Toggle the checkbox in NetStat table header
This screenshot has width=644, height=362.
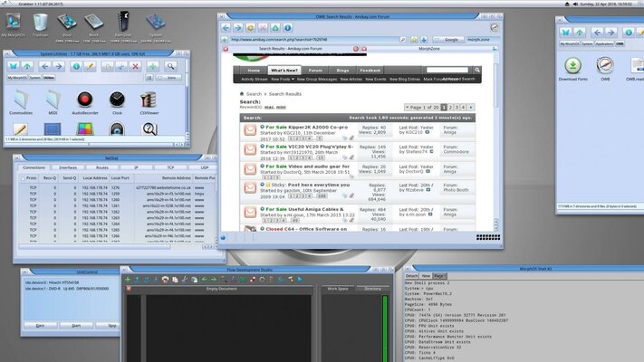tap(23, 178)
